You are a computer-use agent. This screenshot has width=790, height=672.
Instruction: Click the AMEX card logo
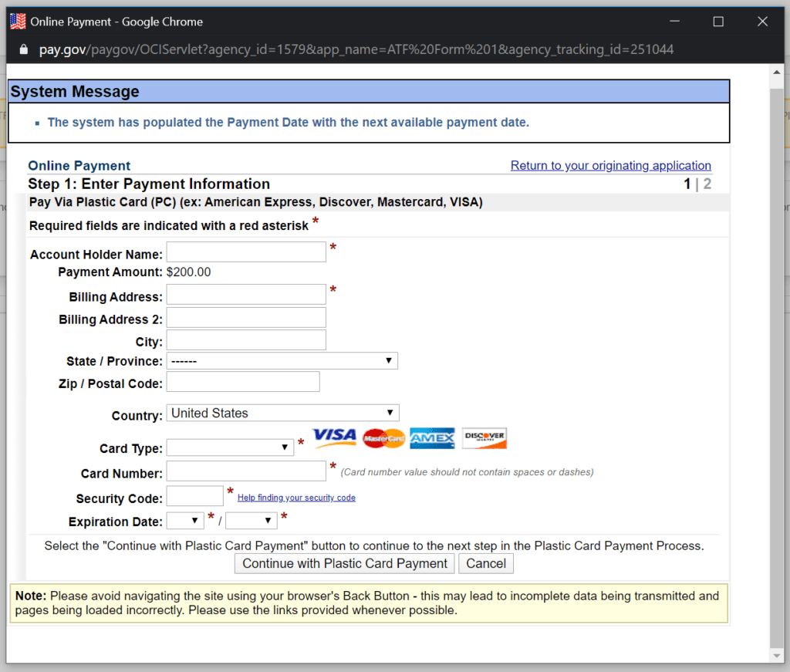432,438
